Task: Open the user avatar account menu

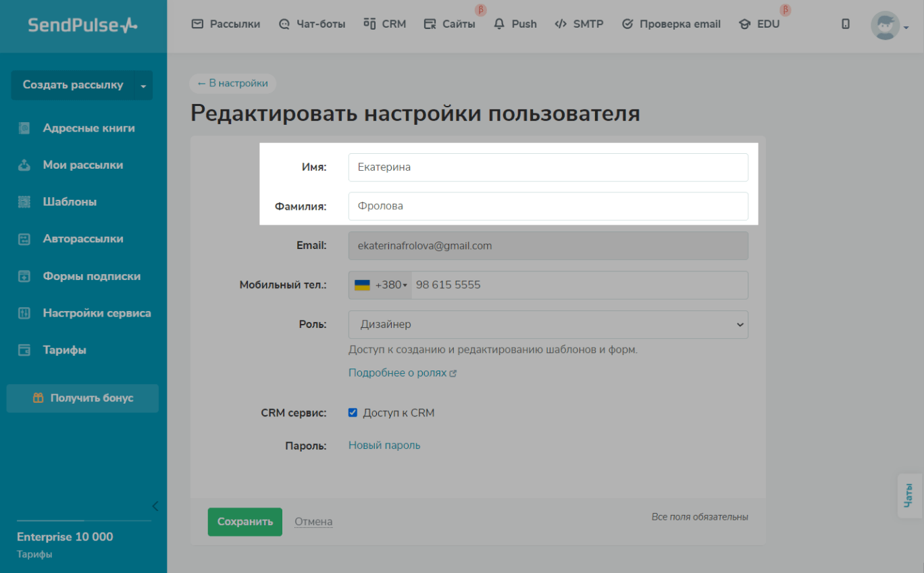Action: (x=889, y=26)
